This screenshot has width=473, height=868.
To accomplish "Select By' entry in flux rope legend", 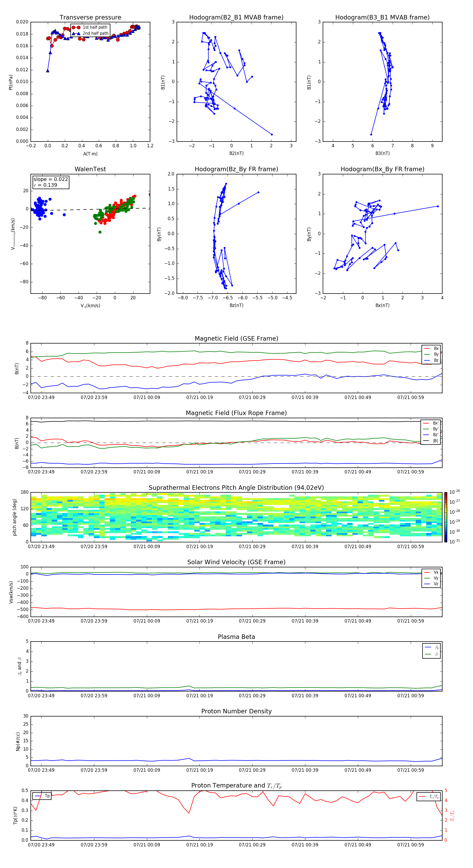I will tap(431, 429).
